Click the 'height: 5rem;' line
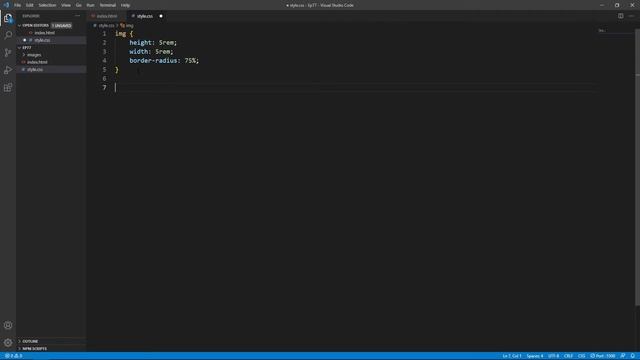This screenshot has height=360, width=640. (153, 42)
